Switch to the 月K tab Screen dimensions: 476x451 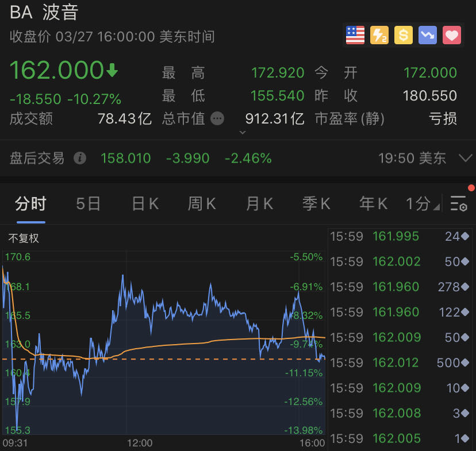(259, 203)
